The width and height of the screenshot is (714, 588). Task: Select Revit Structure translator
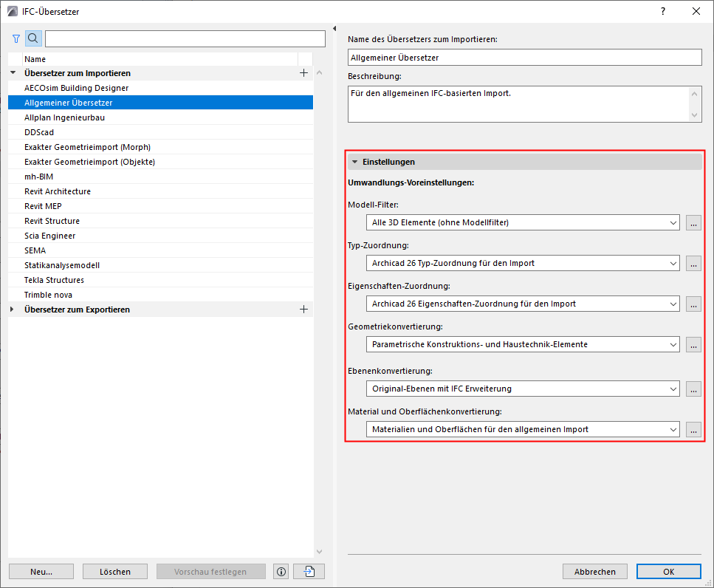[x=160, y=221]
